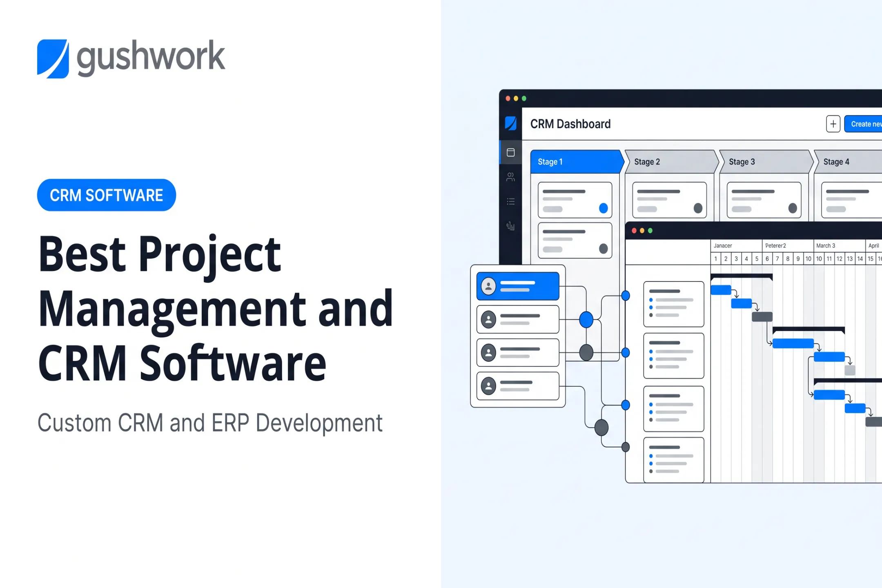Click the plus icon button in CRM Dashboard
Viewport: 882px width, 588px height.
coord(833,124)
